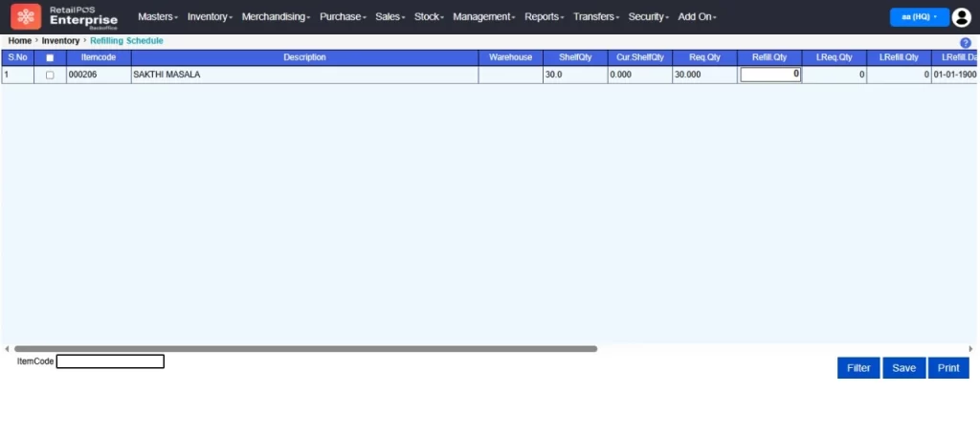Click the Description column header

(x=304, y=57)
